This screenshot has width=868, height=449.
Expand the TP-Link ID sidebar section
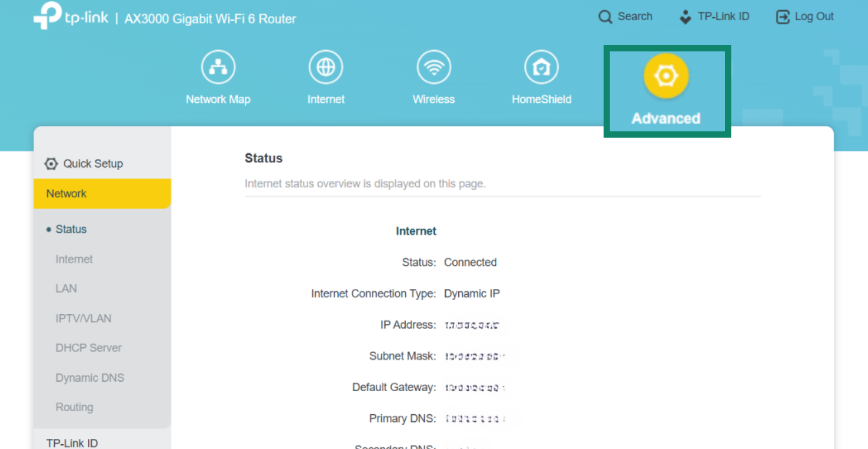pyautogui.click(x=72, y=443)
